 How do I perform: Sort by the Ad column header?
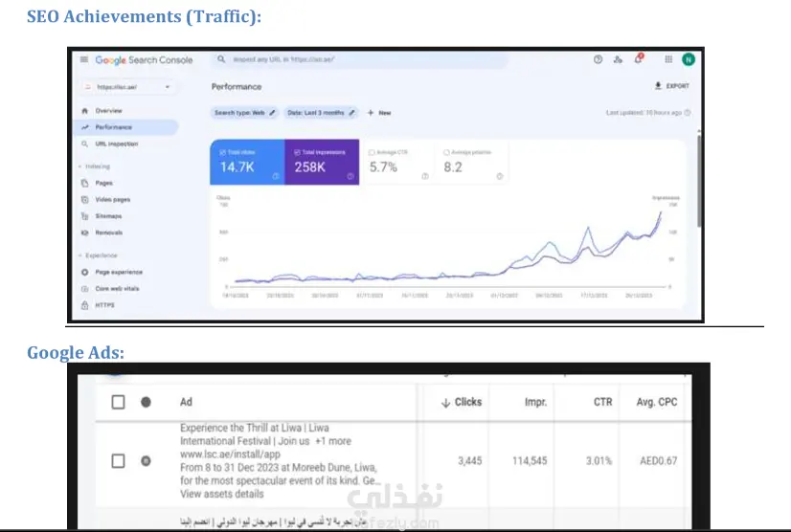click(x=186, y=402)
